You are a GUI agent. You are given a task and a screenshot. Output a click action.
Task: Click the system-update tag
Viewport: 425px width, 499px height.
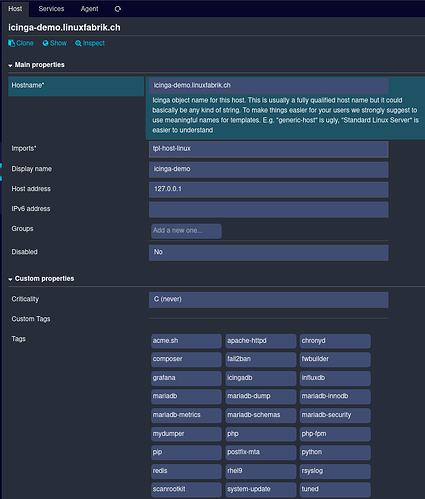pos(261,489)
